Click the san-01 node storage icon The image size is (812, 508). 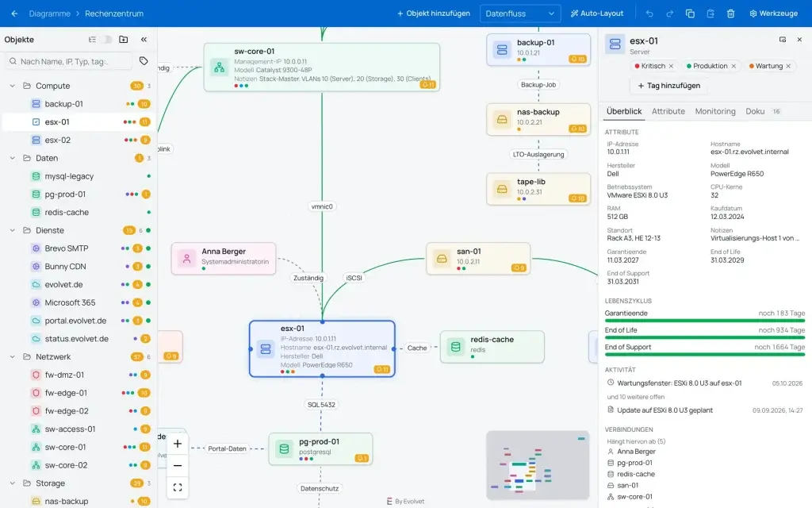click(x=442, y=258)
